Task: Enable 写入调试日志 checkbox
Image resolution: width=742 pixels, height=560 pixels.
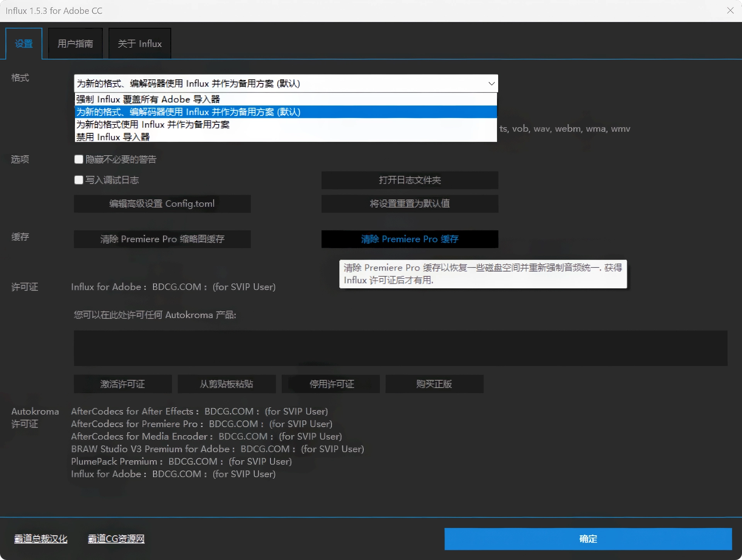Action: pos(79,180)
